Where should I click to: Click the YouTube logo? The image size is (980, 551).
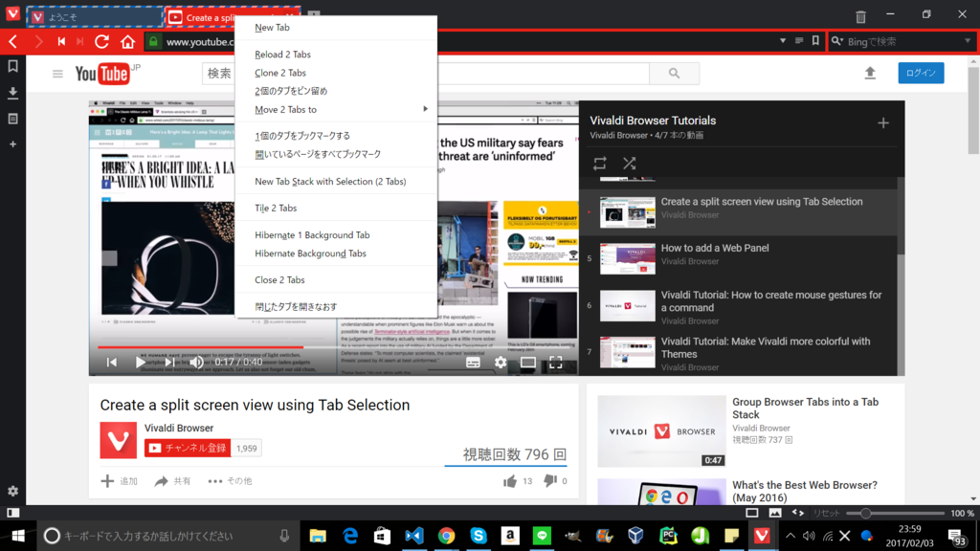pos(103,74)
